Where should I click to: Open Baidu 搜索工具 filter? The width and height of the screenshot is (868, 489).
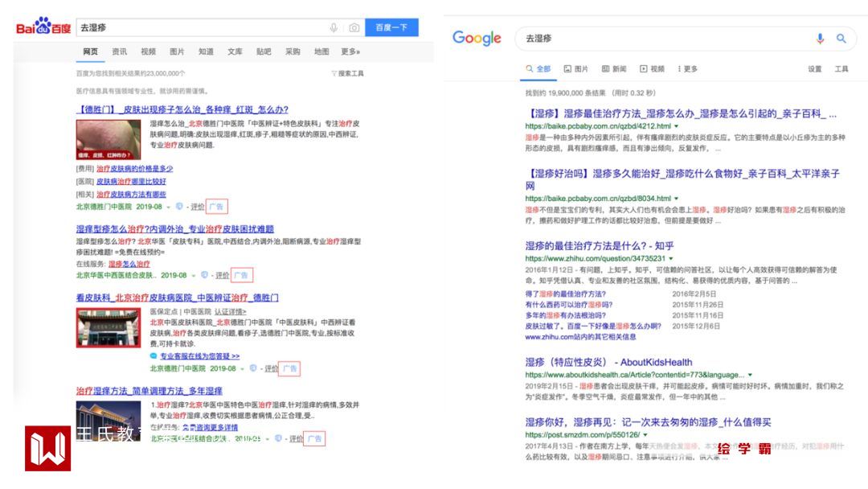pyautogui.click(x=348, y=74)
